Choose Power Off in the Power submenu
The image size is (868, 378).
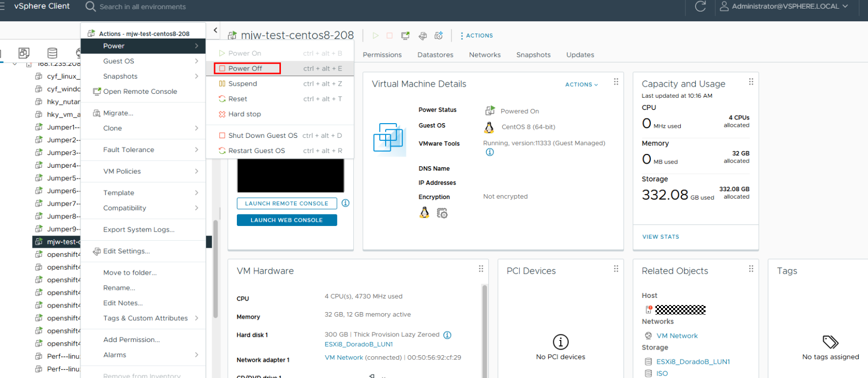pyautogui.click(x=280, y=68)
